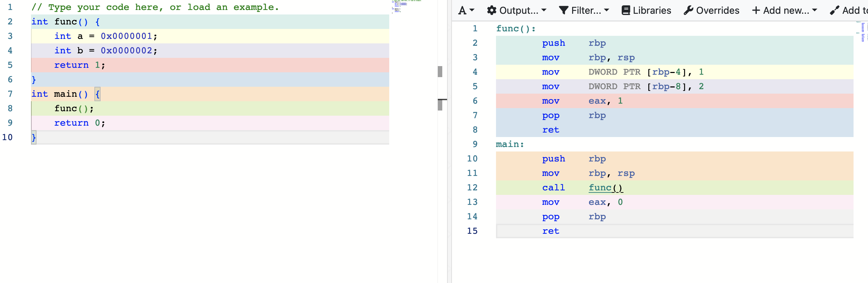Click assembly 'mov DWORD PTR [rbp-8], 2'
Viewport: 868px width, 283px height.
click(x=674, y=86)
